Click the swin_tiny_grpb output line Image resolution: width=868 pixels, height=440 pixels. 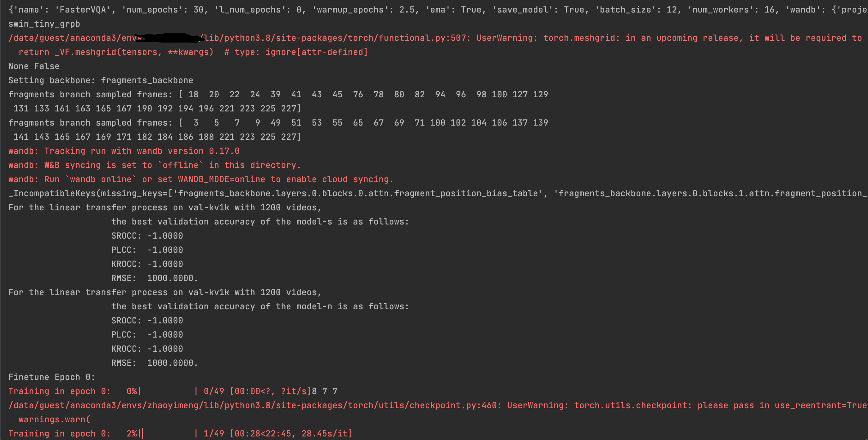(x=44, y=24)
